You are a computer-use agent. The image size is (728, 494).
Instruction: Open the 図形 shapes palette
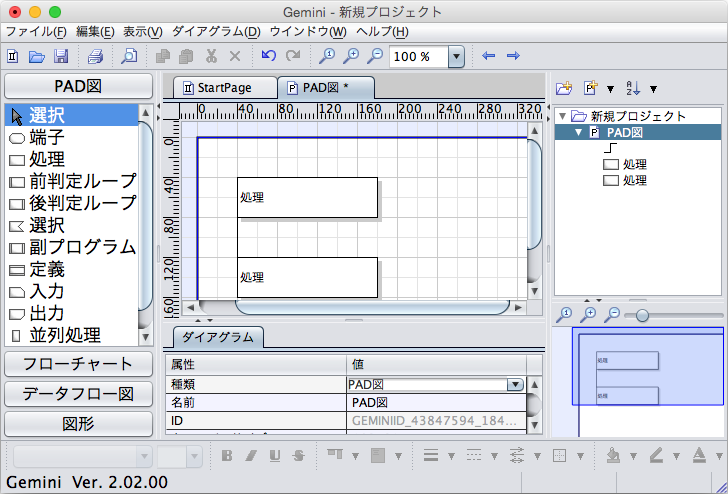pyautogui.click(x=78, y=423)
